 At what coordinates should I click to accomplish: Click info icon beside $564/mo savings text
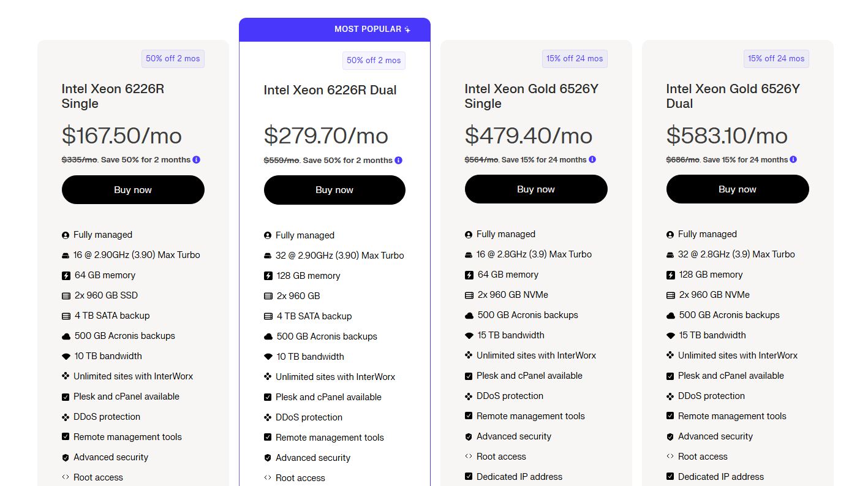(592, 160)
